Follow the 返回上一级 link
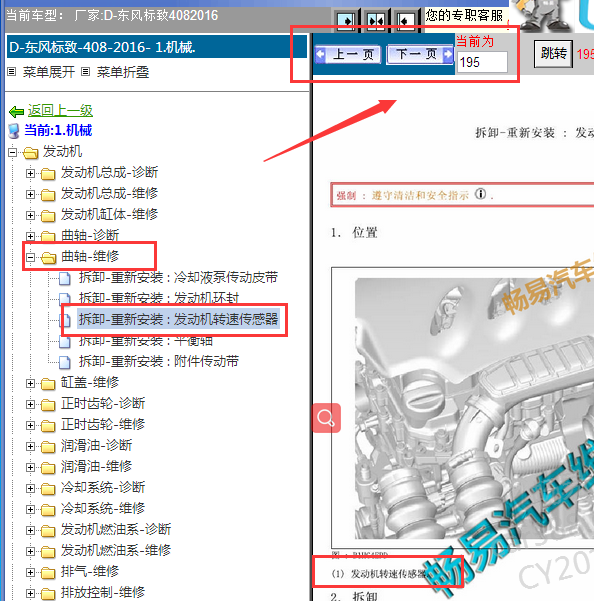Image resolution: width=594 pixels, height=601 pixels. pyautogui.click(x=60, y=111)
